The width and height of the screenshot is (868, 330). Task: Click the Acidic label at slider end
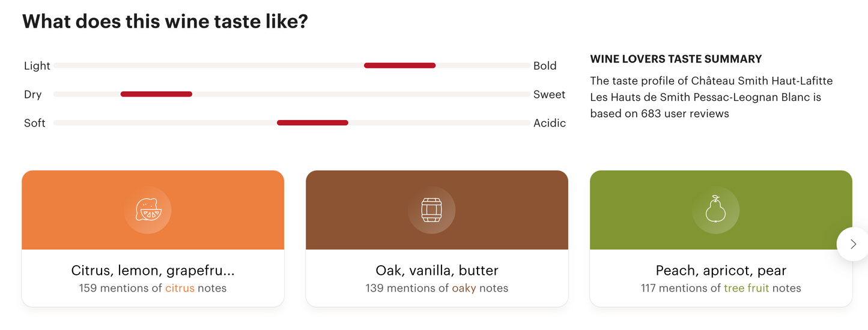pyautogui.click(x=550, y=123)
